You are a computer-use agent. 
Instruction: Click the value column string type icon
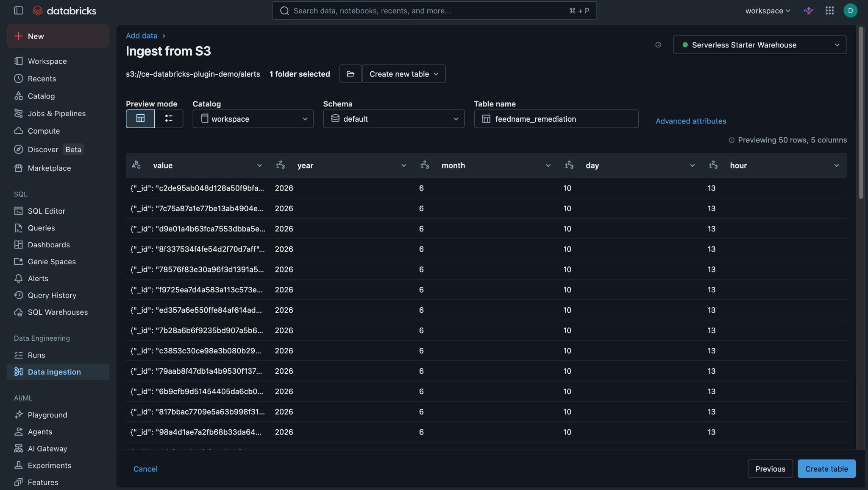coord(136,165)
